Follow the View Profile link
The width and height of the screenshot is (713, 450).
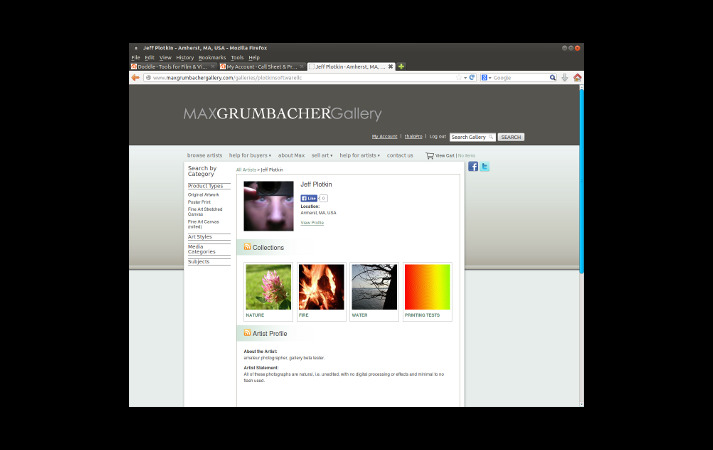point(312,222)
